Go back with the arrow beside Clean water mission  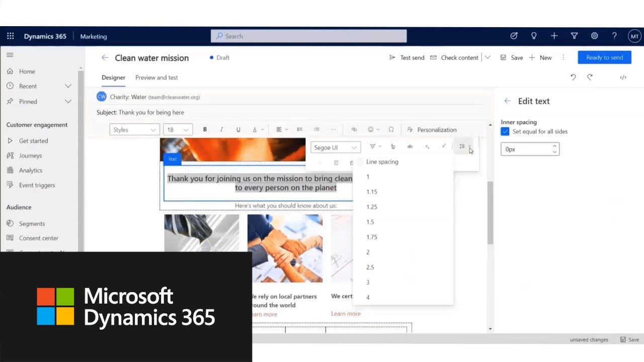[x=105, y=58]
